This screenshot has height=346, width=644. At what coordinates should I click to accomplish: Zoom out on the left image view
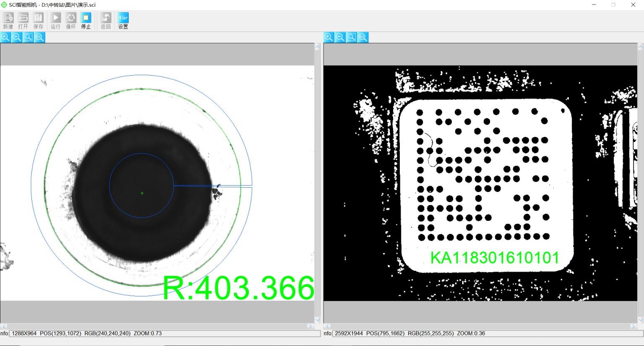click(x=17, y=37)
